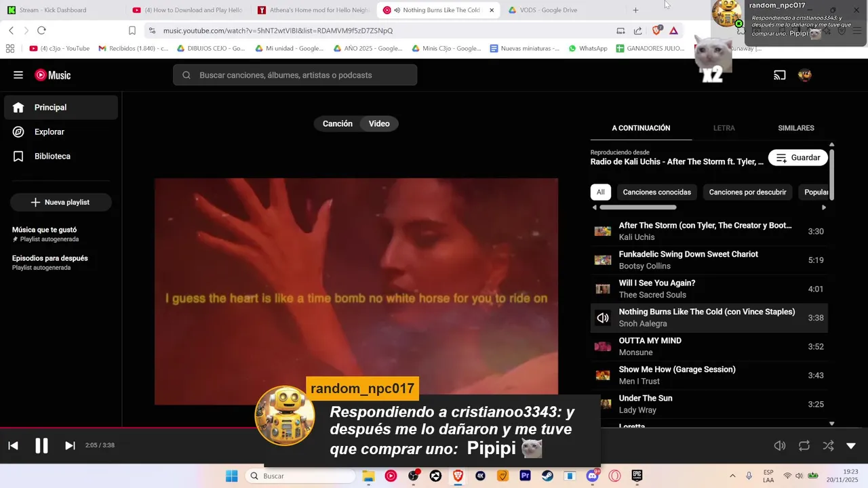Switch to the How to Download YouTube tab

pos(188,10)
